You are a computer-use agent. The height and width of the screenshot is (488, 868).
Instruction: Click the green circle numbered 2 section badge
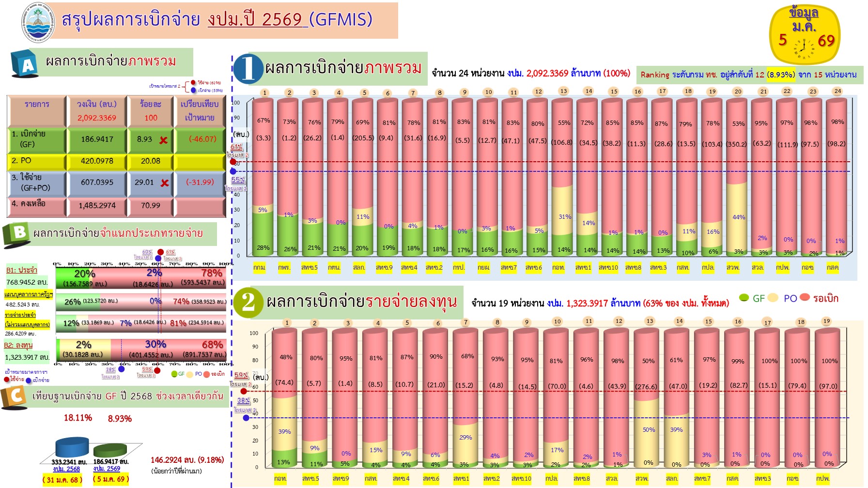coord(248,303)
